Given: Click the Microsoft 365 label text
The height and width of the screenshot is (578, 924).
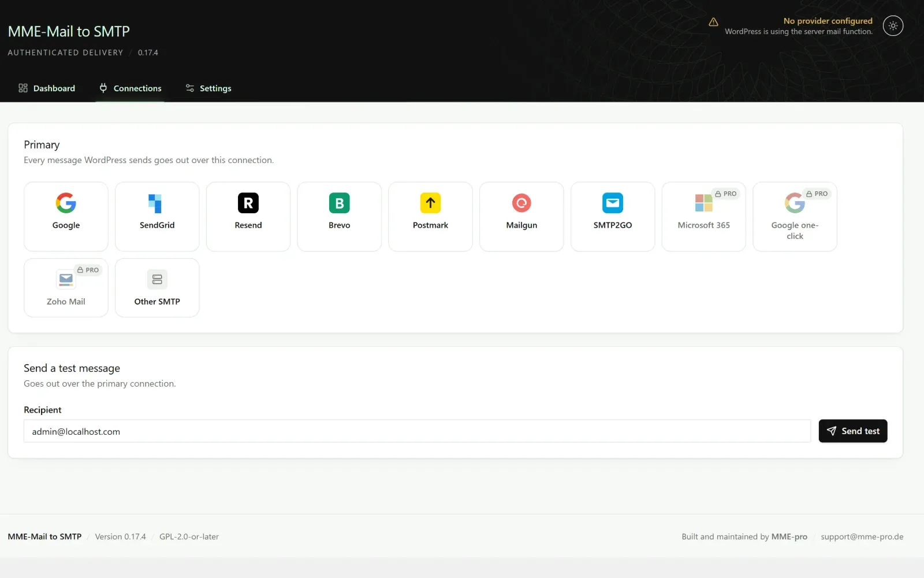Looking at the screenshot, I should pyautogui.click(x=703, y=225).
